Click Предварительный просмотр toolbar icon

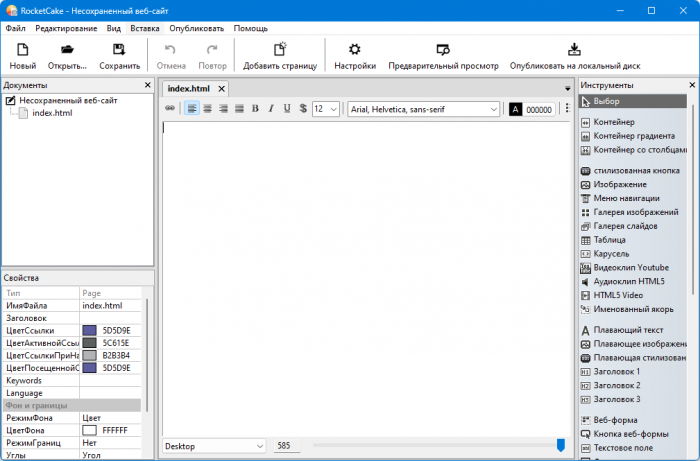(x=443, y=56)
